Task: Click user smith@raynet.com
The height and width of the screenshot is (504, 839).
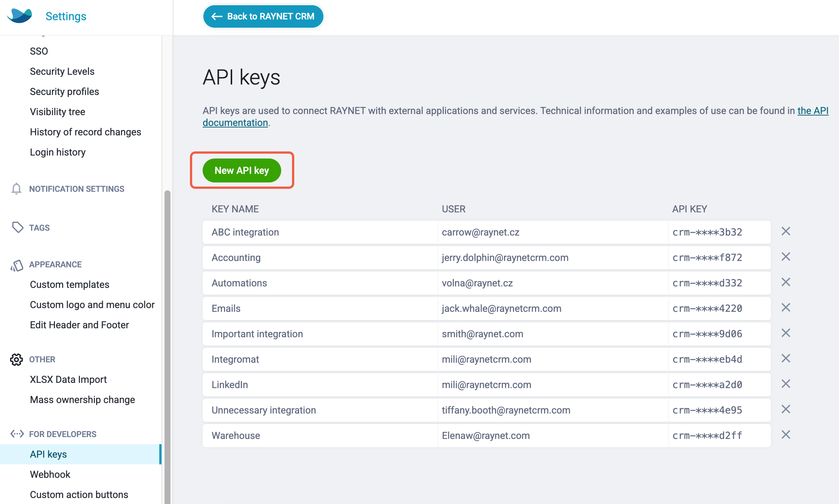Action: (x=482, y=334)
